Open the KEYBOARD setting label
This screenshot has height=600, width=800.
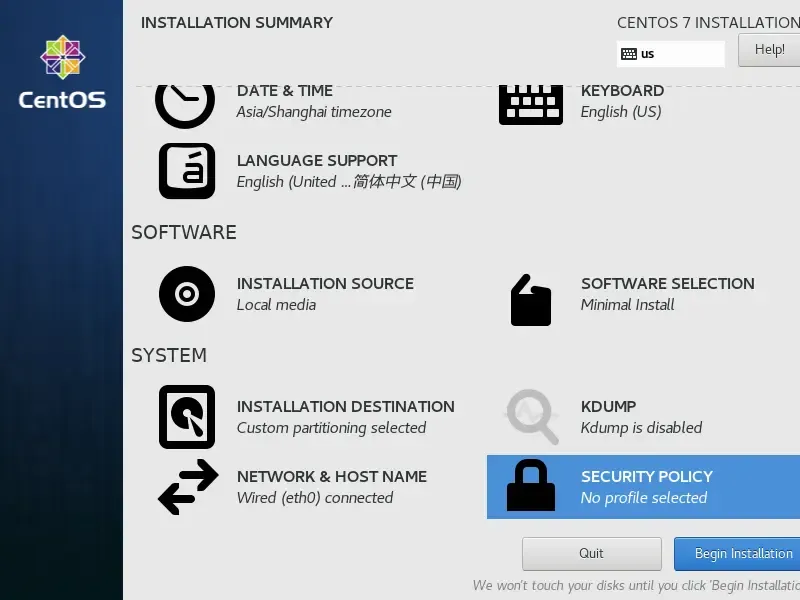tap(622, 91)
